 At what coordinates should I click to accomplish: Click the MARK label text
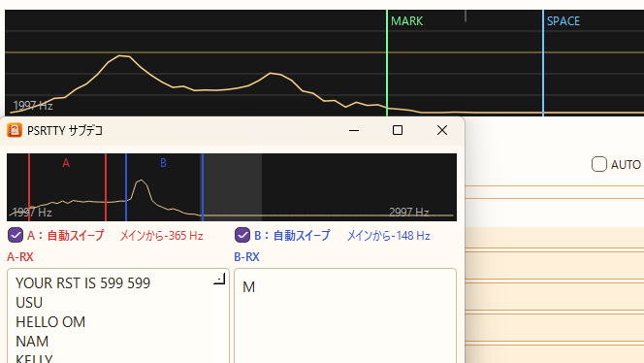point(407,21)
